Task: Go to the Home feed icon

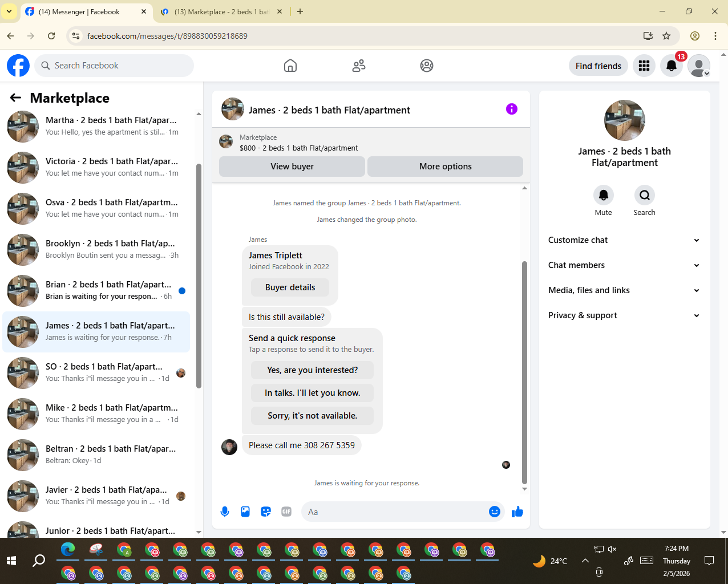Action: pyautogui.click(x=290, y=66)
